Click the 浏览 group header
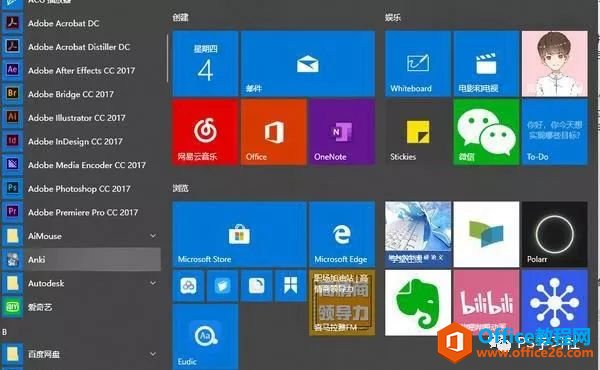This screenshot has height=370, width=600. click(180, 188)
